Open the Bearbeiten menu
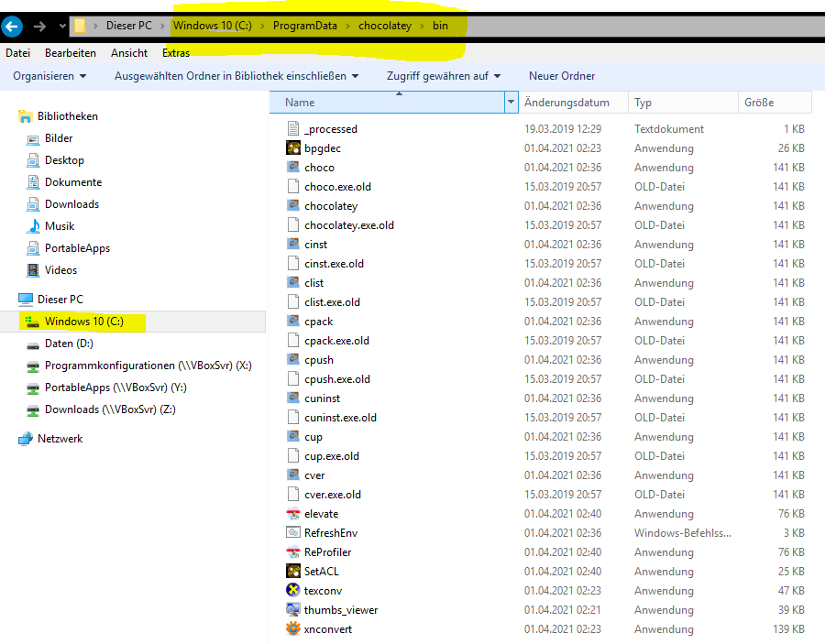Image resolution: width=825 pixels, height=644 pixels. (71, 52)
